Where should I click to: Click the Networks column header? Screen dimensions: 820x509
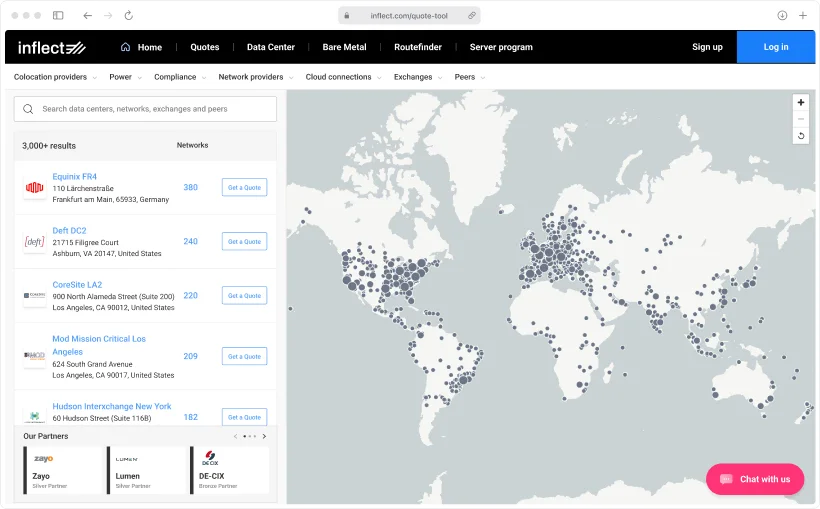click(x=192, y=145)
